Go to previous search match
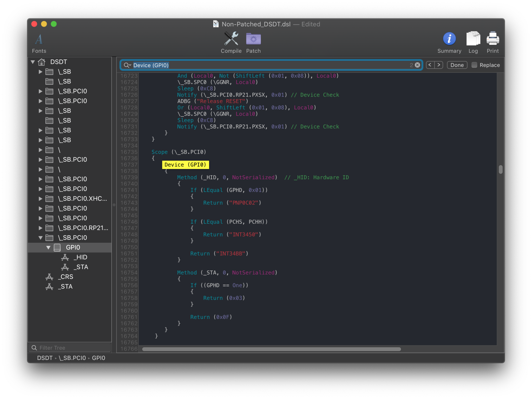This screenshot has height=399, width=532. [430, 65]
